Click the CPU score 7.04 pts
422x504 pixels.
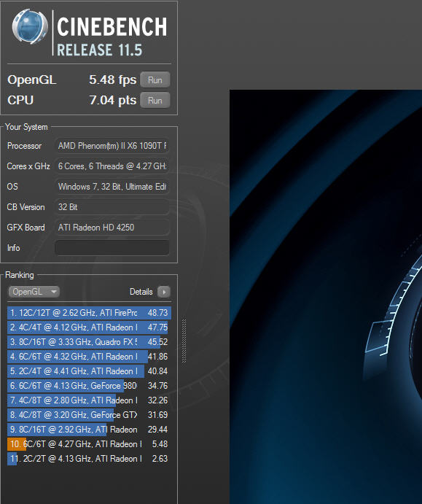(113, 100)
